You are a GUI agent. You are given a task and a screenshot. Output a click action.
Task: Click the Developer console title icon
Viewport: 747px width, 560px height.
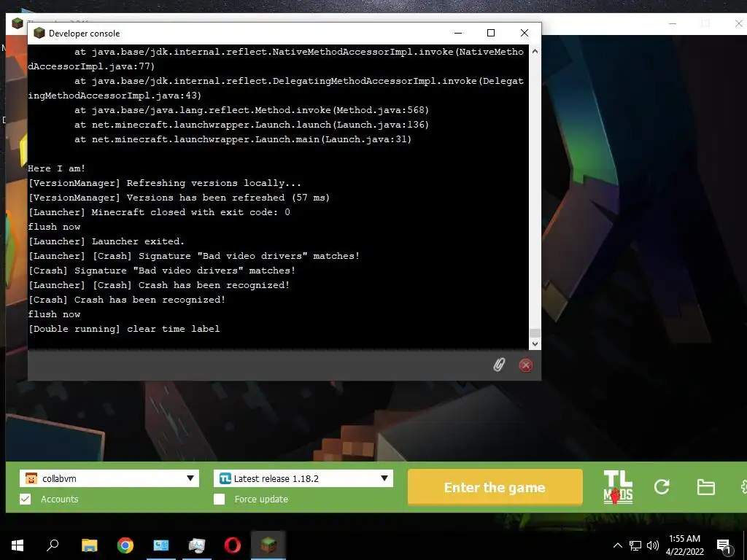[x=39, y=33]
